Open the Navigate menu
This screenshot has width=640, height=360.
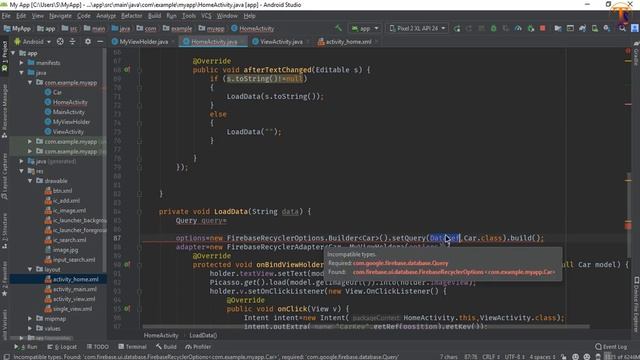pos(60,16)
